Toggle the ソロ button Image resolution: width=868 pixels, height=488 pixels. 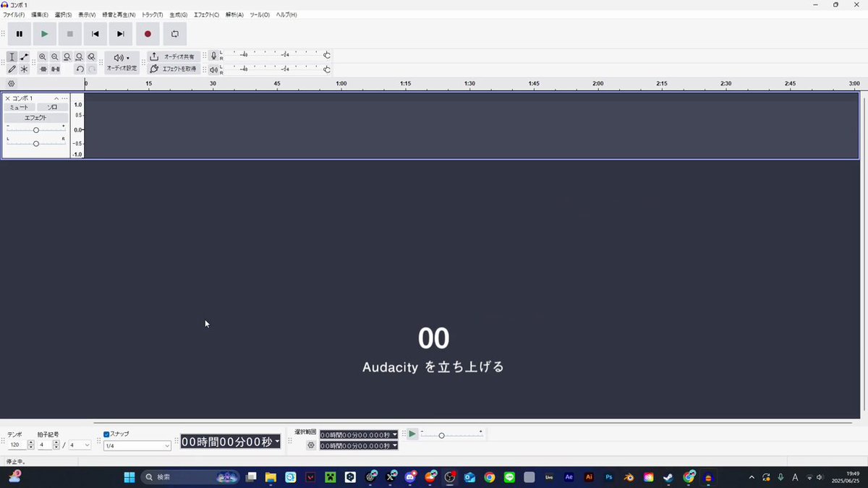52,107
